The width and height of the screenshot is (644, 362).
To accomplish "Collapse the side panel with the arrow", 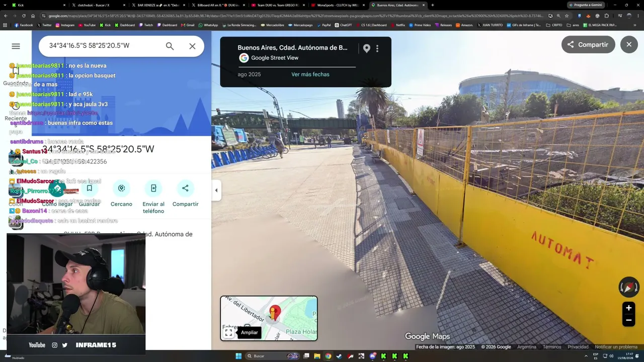I will (216, 191).
